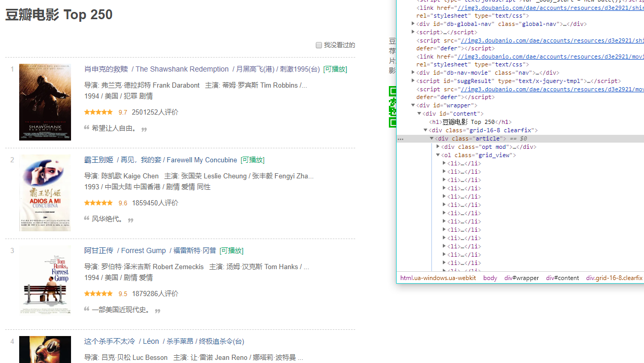Click the 1879286人评价 rating count
This screenshot has width=644, height=363.
[155, 294]
